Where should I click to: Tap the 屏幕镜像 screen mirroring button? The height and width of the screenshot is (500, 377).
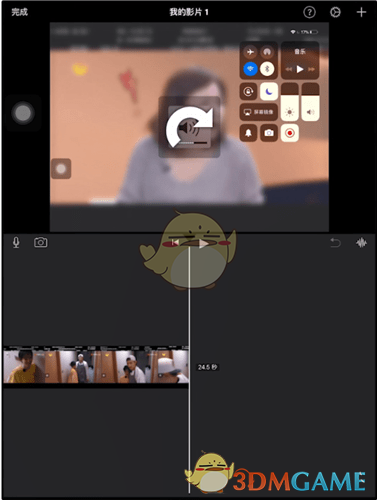pyautogui.click(x=259, y=112)
